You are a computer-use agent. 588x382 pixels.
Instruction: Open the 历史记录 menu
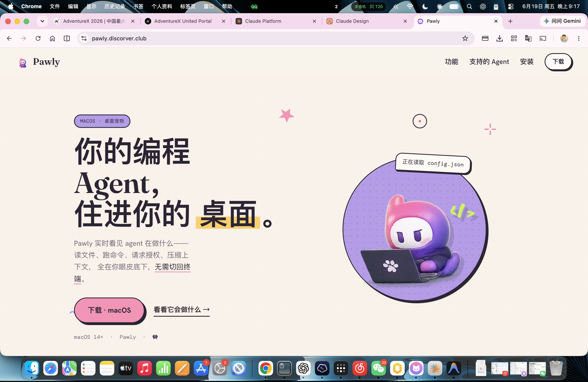[x=115, y=6]
